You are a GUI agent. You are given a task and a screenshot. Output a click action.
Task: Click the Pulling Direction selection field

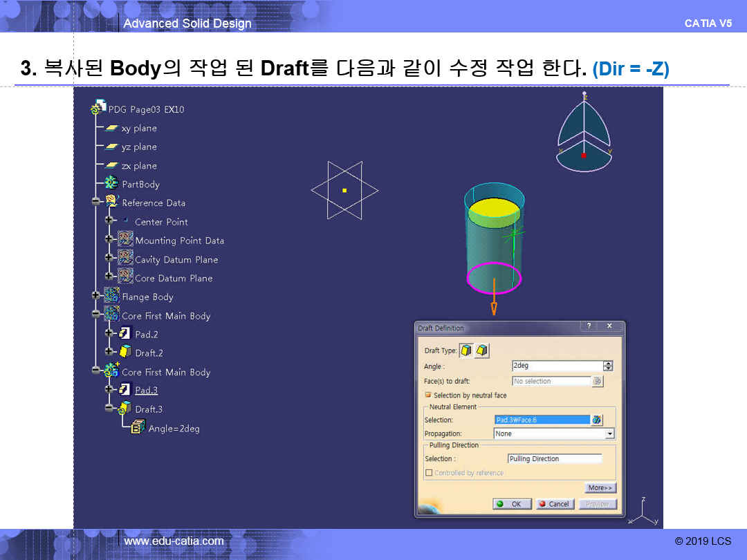click(x=554, y=458)
